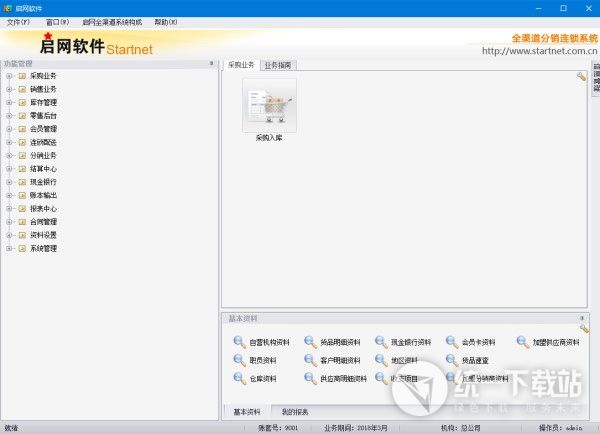The width and height of the screenshot is (600, 434).
Task: Expand the 采购业务 tree node
Action: [9, 75]
